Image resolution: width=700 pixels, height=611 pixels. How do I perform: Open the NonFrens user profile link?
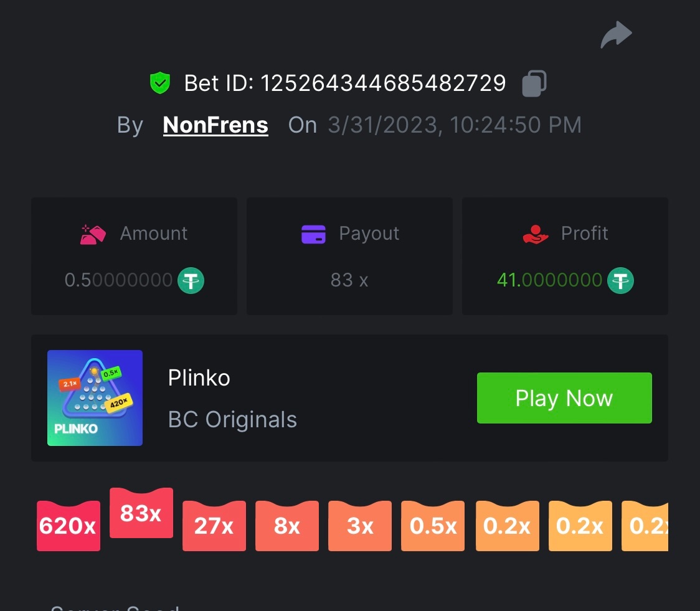tap(215, 125)
